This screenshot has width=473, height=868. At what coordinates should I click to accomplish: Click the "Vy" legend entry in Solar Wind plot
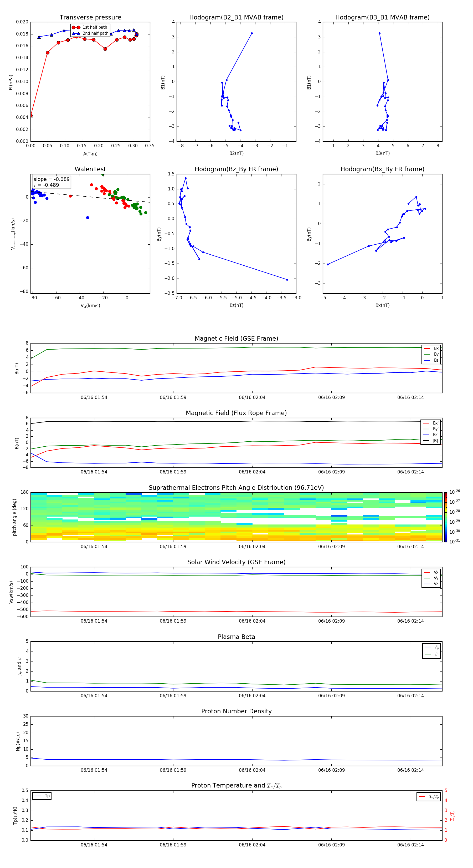tap(431, 578)
